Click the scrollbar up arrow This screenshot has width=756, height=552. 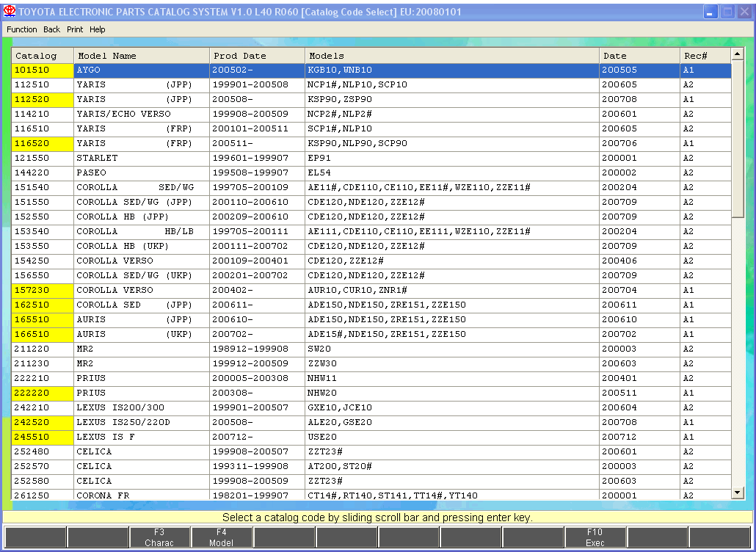737,54
